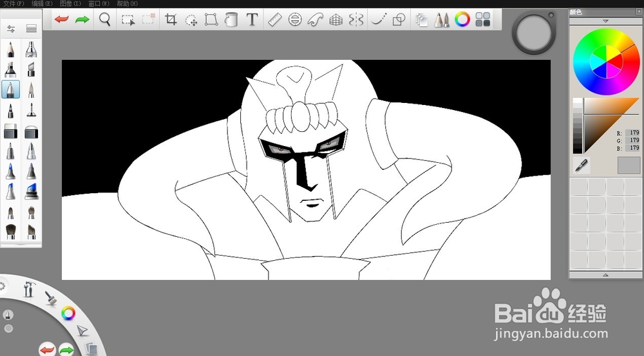Open the lagoon brush icon
The width and height of the screenshot is (644, 356).
51,298
